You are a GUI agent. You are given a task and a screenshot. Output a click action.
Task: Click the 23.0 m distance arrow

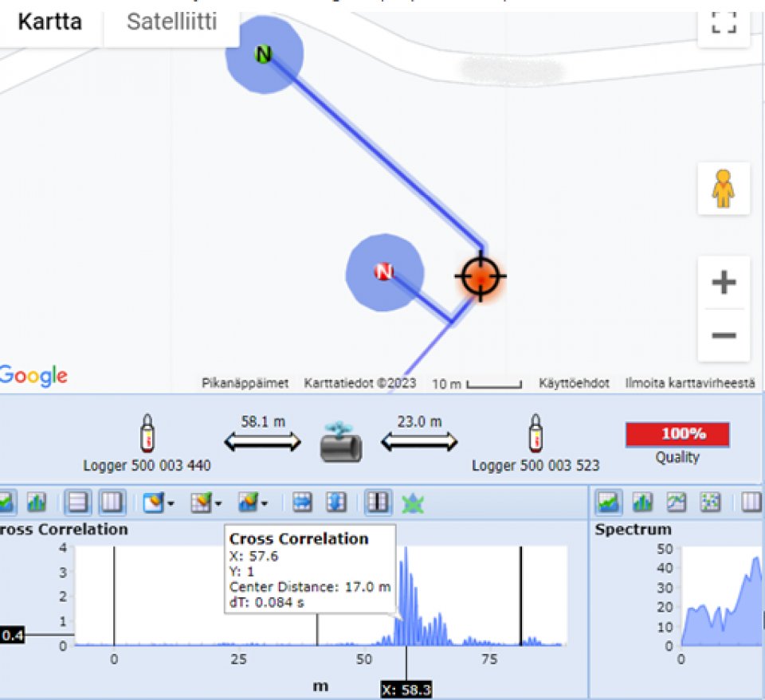coord(419,442)
